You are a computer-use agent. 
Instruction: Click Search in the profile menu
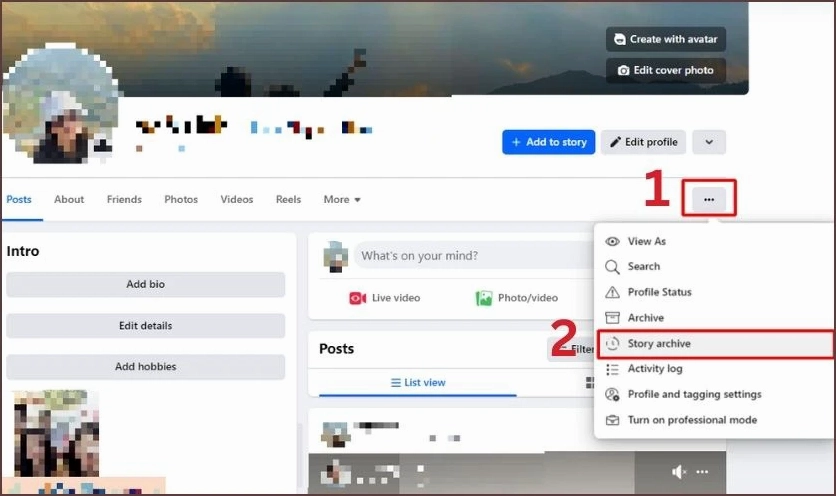(643, 267)
